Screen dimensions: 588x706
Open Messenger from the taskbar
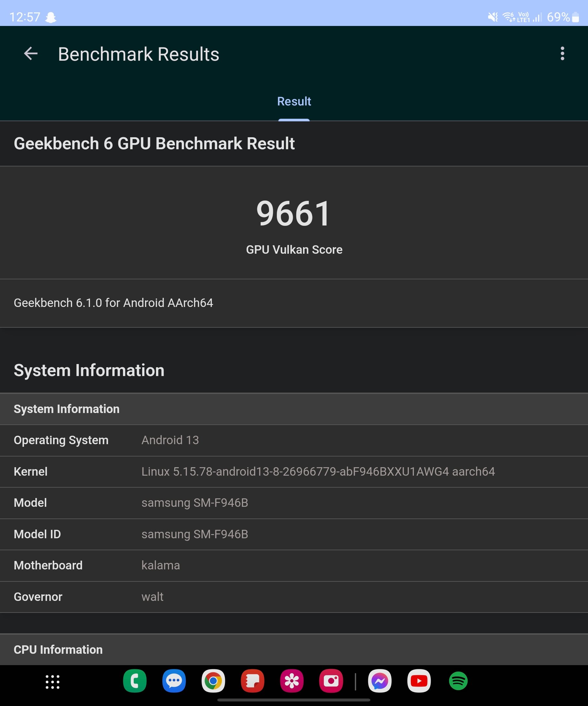pyautogui.click(x=380, y=681)
